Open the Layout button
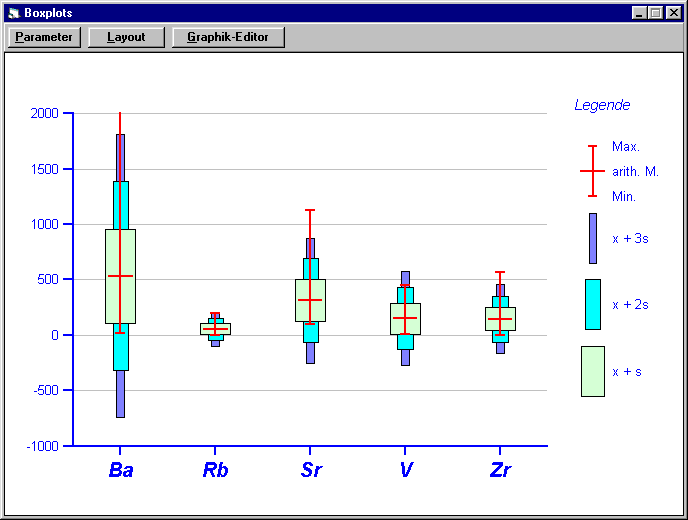The image size is (688, 520). click(126, 37)
